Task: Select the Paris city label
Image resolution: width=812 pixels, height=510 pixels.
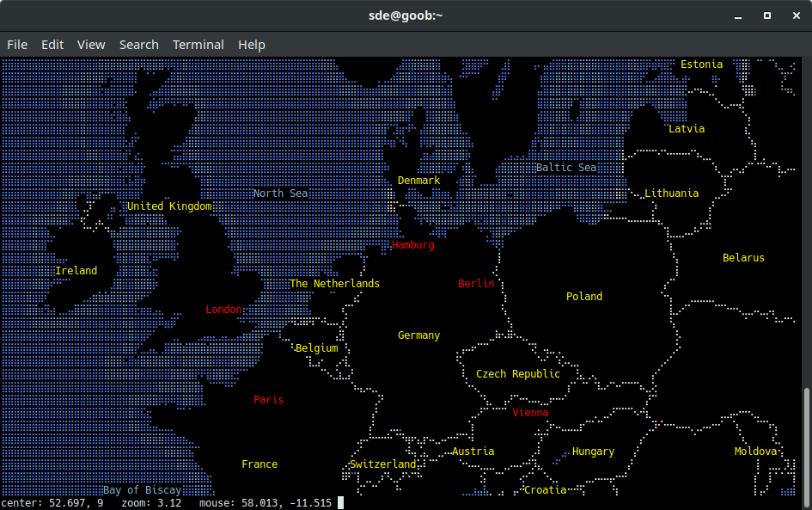Action: pos(268,399)
